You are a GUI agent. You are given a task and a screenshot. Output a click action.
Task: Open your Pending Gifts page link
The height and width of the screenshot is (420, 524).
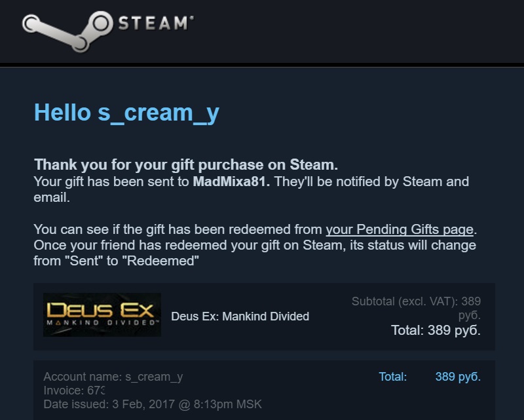tap(400, 230)
